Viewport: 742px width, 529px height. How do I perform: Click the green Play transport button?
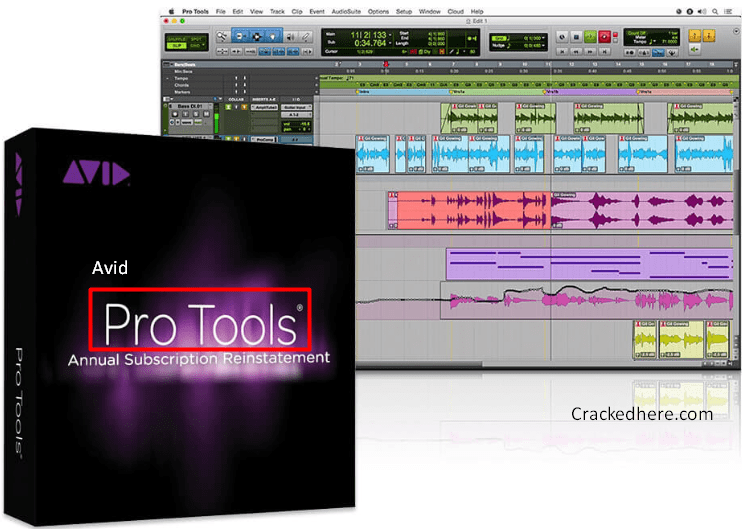590,36
